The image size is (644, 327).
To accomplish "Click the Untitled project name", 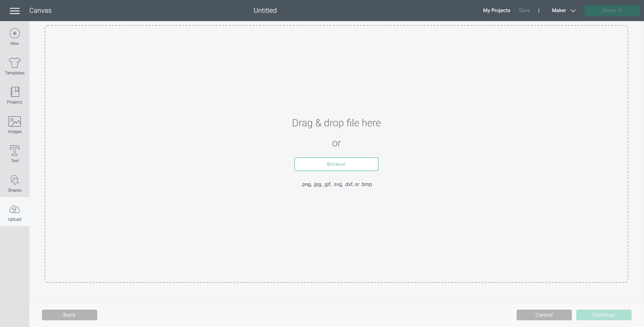I will pyautogui.click(x=265, y=10).
